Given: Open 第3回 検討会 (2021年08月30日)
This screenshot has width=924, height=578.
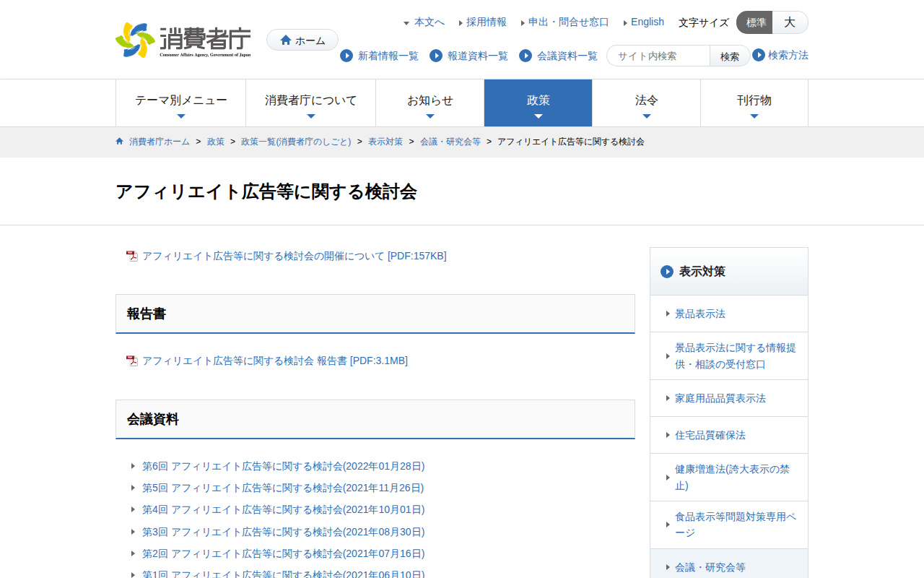Looking at the screenshot, I should (284, 532).
